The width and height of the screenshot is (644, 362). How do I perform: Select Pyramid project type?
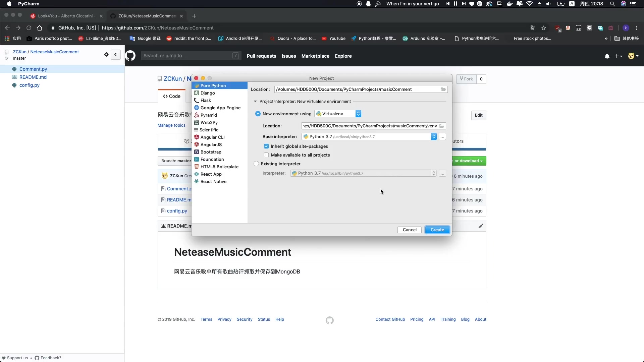point(219,115)
